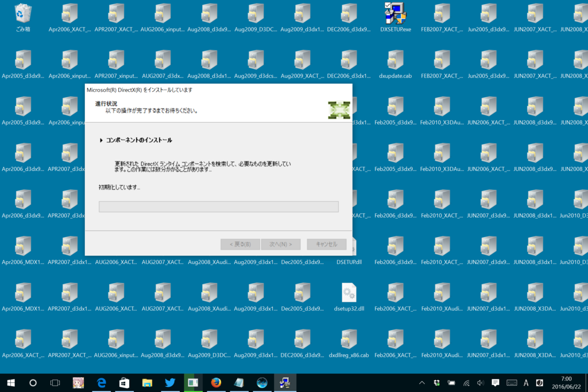Click the DirectX installer window title
The image size is (588, 392).
pyautogui.click(x=140, y=90)
